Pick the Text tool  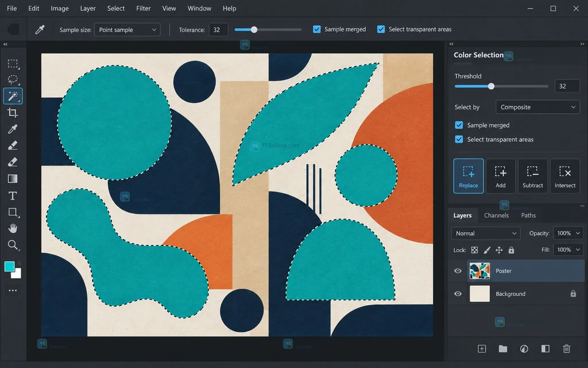click(13, 195)
